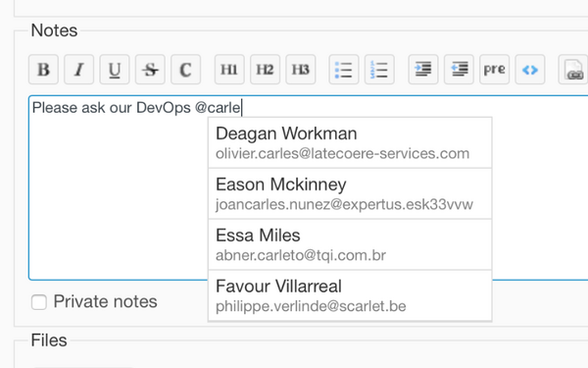
Task: Click the C inline code button
Action: click(x=185, y=70)
